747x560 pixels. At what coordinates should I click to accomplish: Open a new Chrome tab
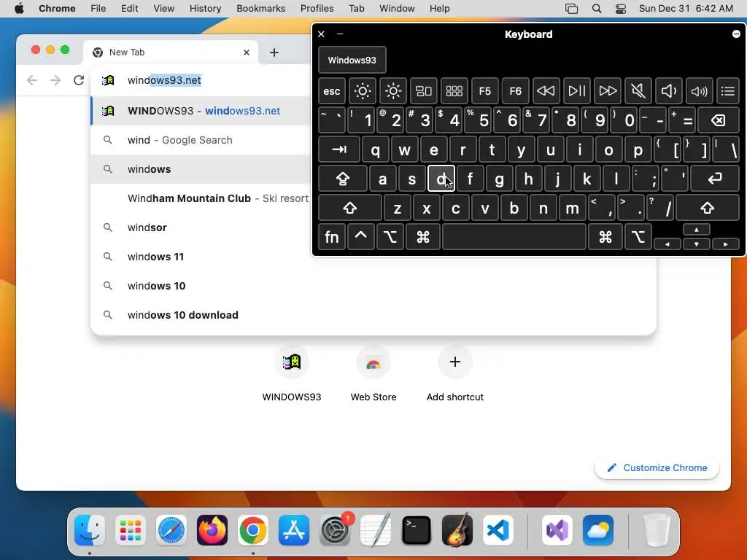coord(274,52)
